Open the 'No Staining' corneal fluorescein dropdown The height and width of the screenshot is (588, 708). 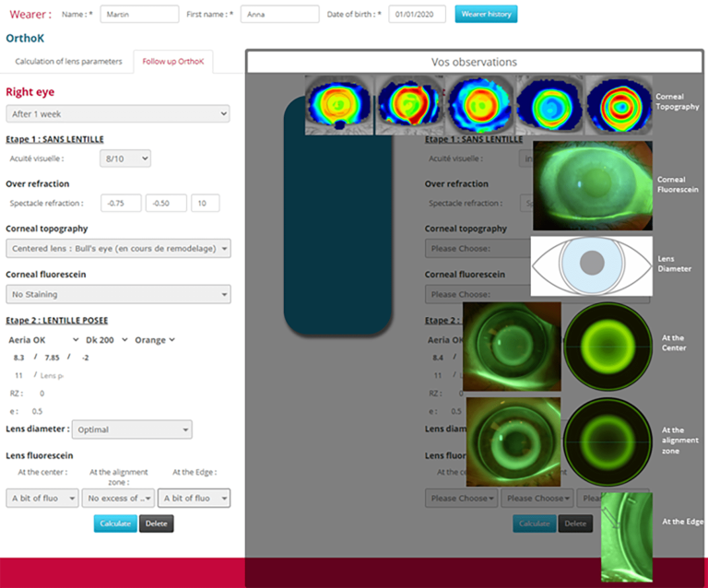click(117, 294)
